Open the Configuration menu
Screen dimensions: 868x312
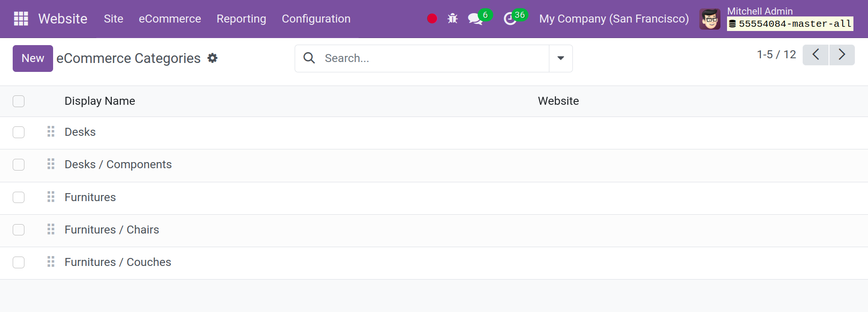tap(316, 19)
